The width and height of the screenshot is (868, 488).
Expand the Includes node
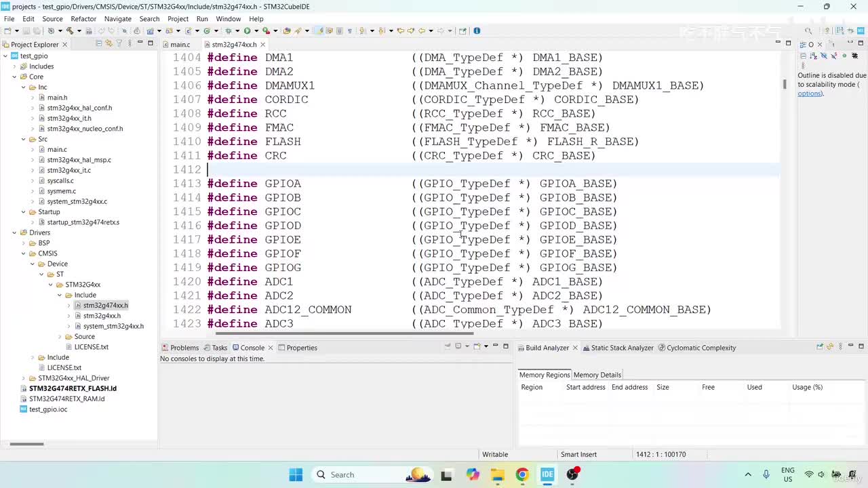(x=14, y=66)
